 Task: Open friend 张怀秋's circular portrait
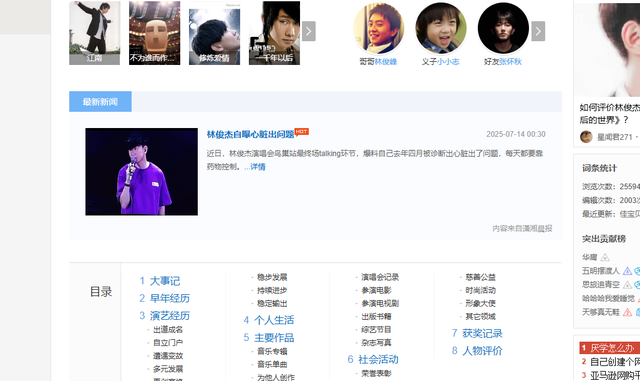[x=503, y=28]
